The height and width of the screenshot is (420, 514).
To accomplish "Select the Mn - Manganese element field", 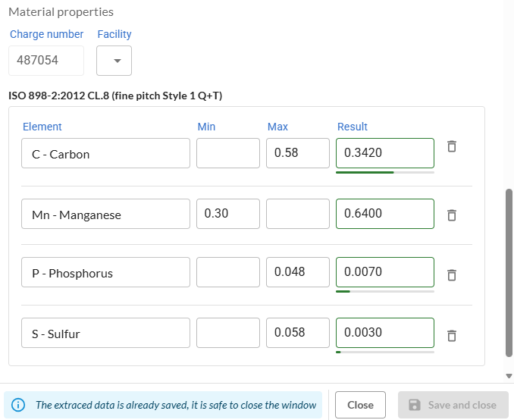I will pyautogui.click(x=105, y=215).
